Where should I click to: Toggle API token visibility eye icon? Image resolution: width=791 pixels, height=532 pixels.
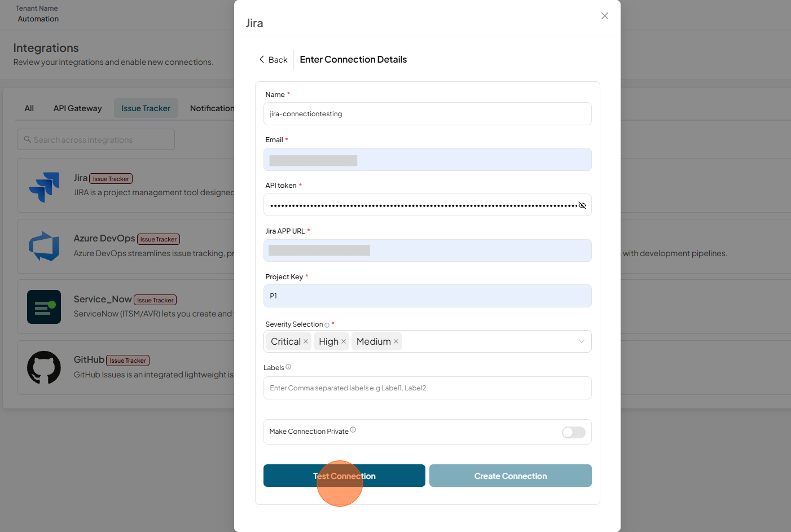coord(582,205)
